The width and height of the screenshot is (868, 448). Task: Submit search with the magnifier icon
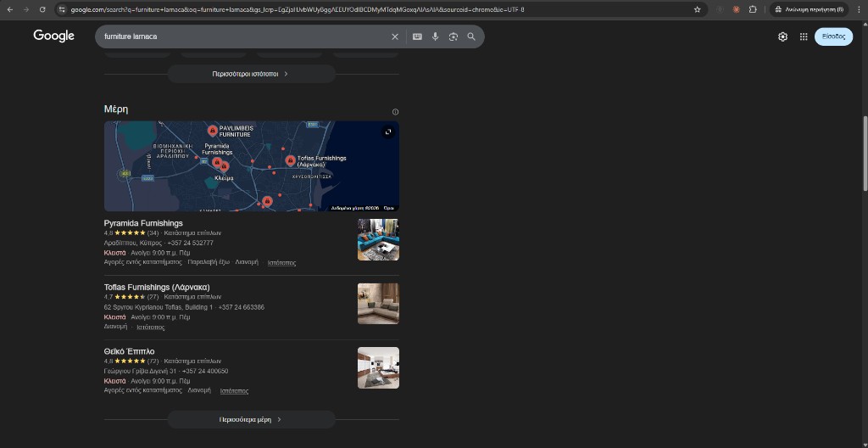tap(471, 36)
